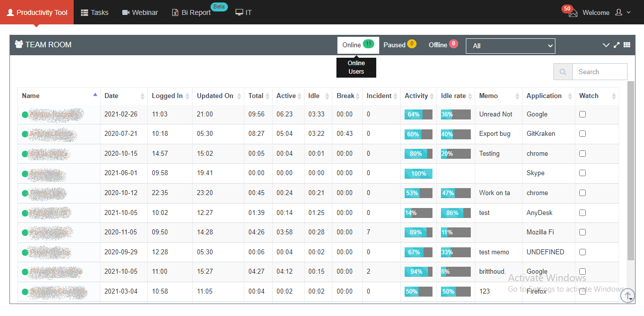
Task: Click the sort arrows on Application column
Action: (x=570, y=96)
